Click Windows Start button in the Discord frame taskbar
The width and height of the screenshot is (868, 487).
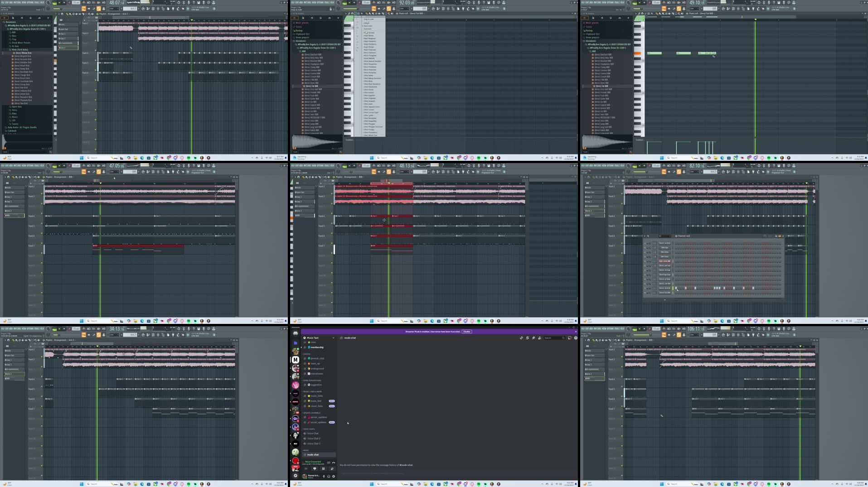click(372, 484)
